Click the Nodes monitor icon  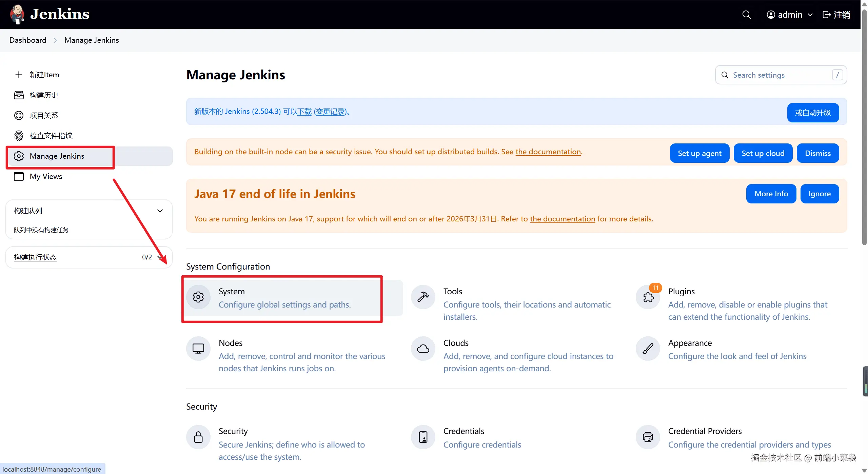[198, 349]
